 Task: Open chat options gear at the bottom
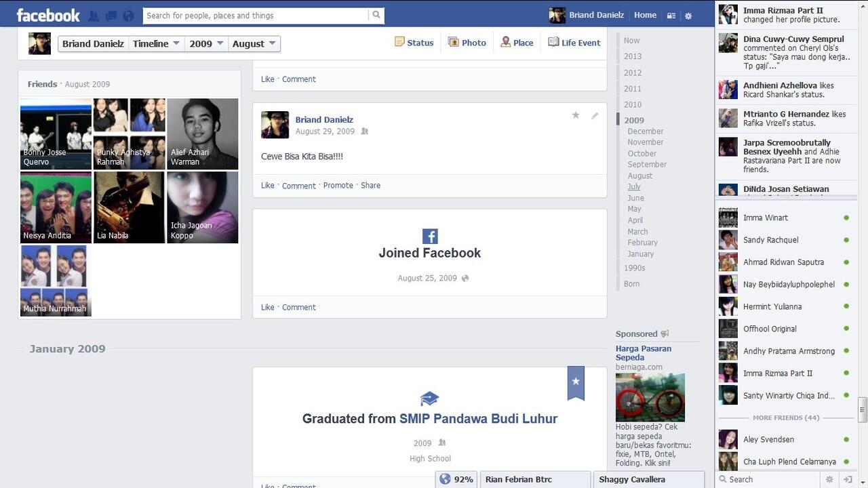click(829, 479)
